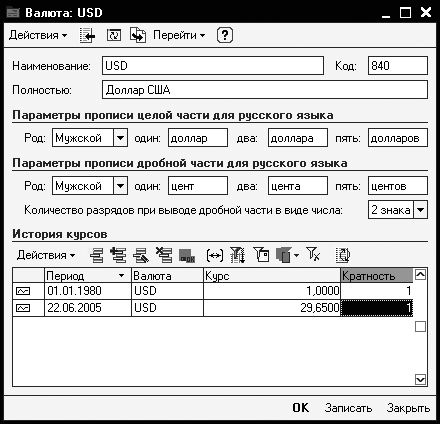This screenshot has height=424, width=440.
Task: Click the delete record icon in history toolbar
Action: point(164,255)
